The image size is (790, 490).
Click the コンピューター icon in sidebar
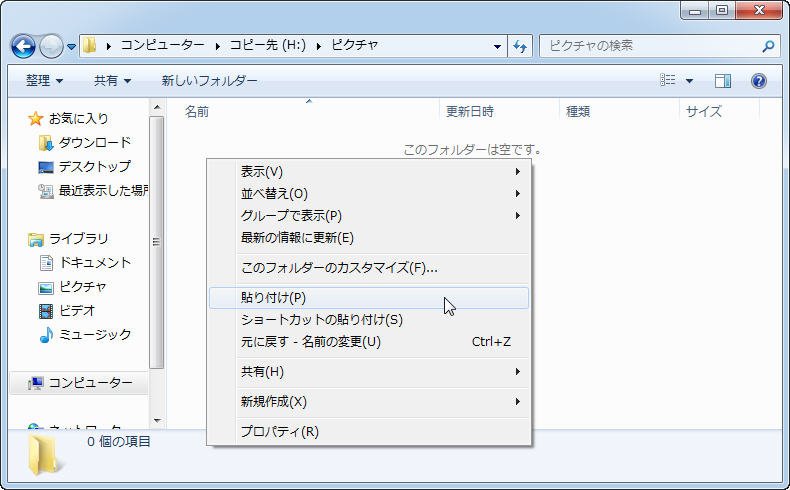36,383
